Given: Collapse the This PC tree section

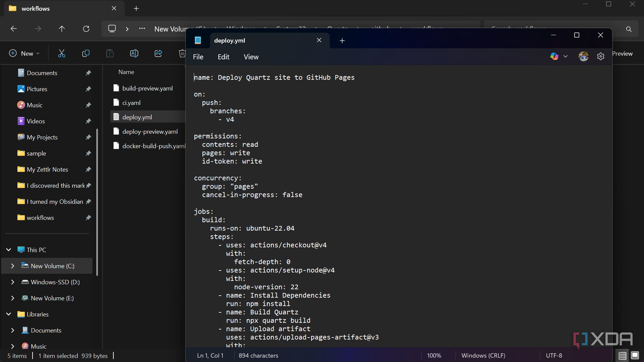Looking at the screenshot, I should (8, 249).
